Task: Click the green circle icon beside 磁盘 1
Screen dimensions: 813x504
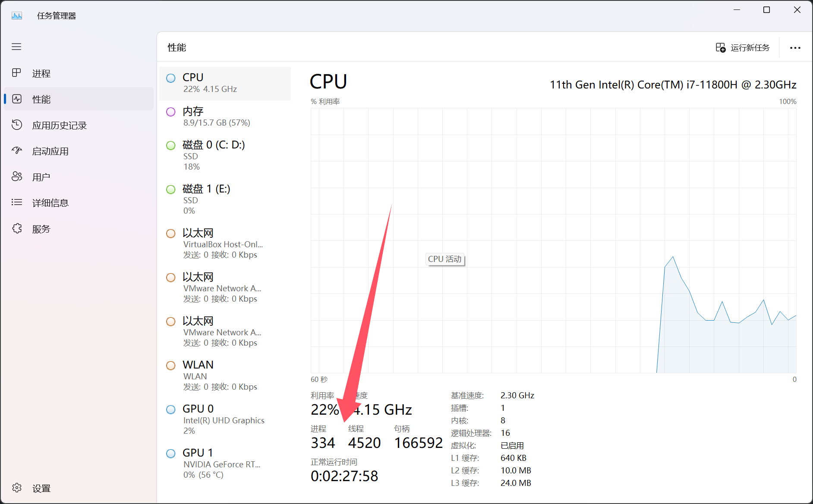Action: pos(171,189)
